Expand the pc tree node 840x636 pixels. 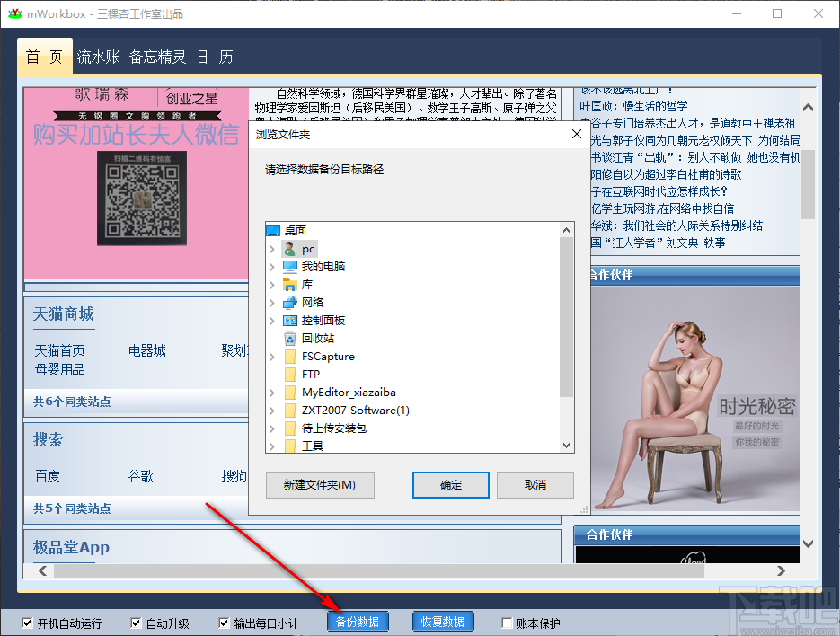pos(272,249)
